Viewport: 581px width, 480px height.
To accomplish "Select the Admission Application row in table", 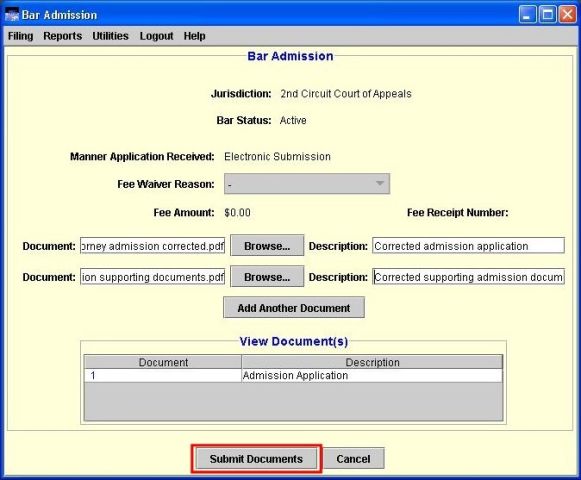I will tap(293, 375).
